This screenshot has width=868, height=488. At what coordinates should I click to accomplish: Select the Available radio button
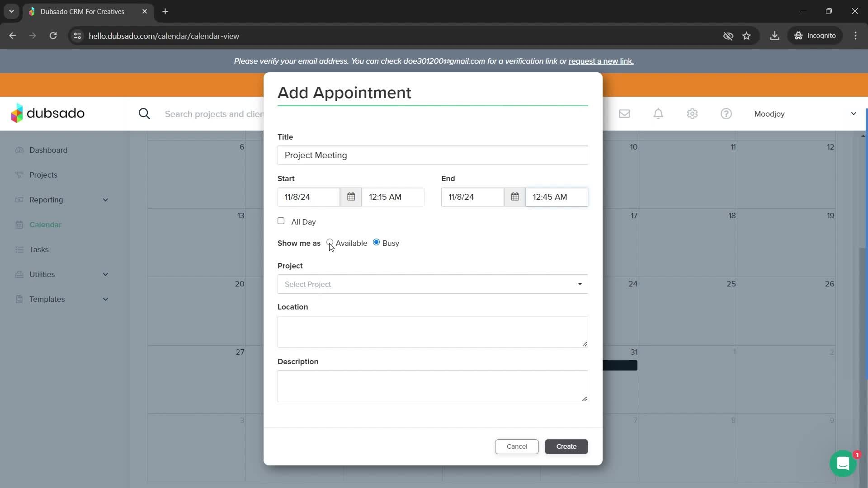click(330, 243)
